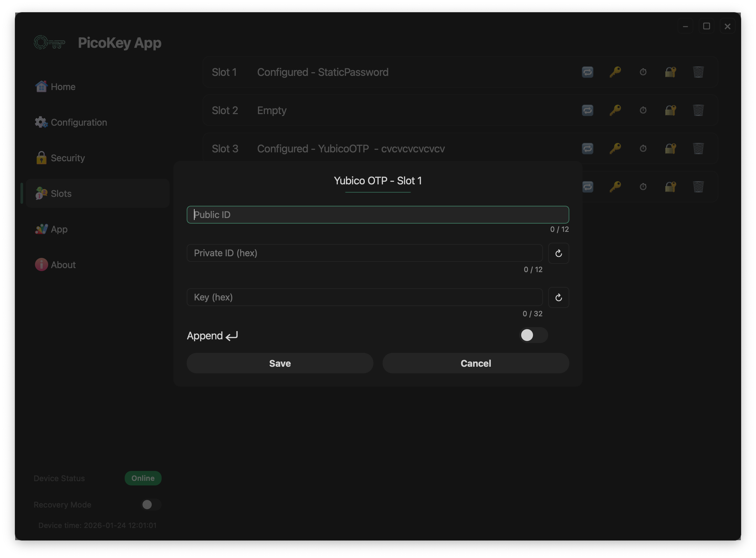Click the refresh icon for Slot 1
The height and width of the screenshot is (558, 756).
pos(587,72)
